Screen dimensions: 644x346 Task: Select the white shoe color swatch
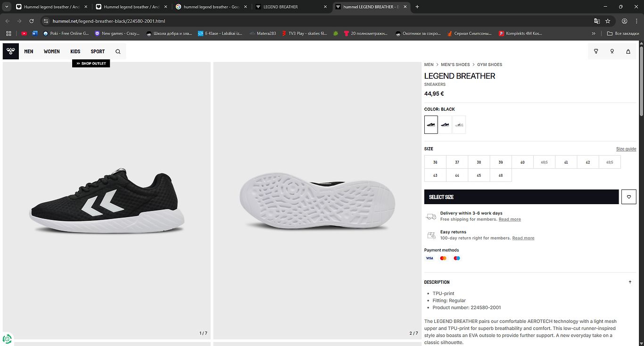click(x=459, y=125)
